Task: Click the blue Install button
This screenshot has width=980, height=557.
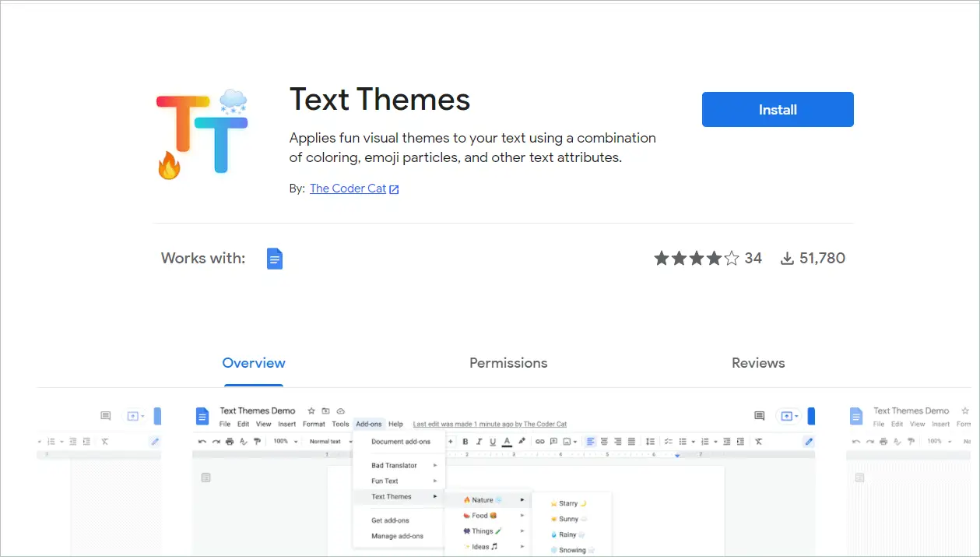Action: (777, 110)
